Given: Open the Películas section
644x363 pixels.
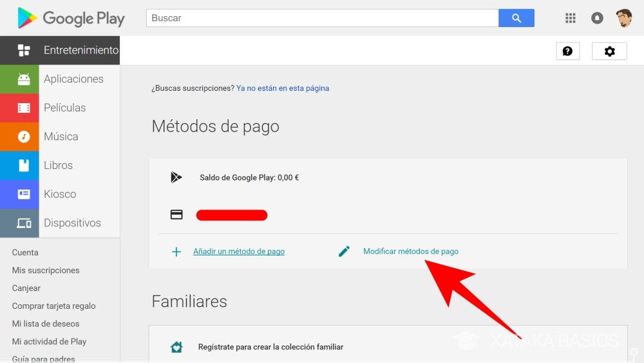Looking at the screenshot, I should [x=64, y=108].
